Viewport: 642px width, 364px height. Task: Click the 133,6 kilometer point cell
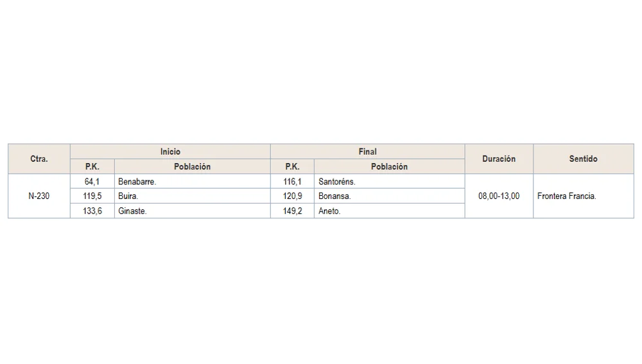(92, 211)
